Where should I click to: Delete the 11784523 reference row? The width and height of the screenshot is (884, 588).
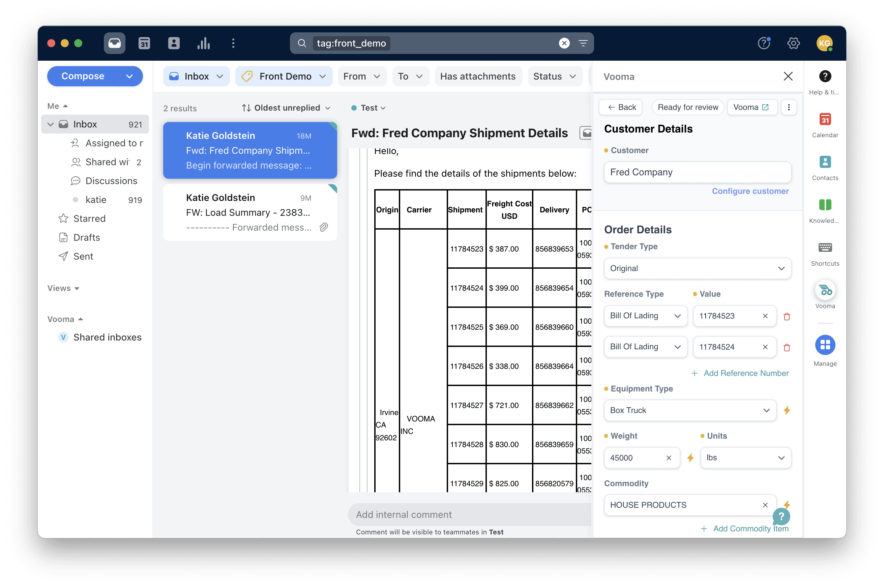pos(787,317)
